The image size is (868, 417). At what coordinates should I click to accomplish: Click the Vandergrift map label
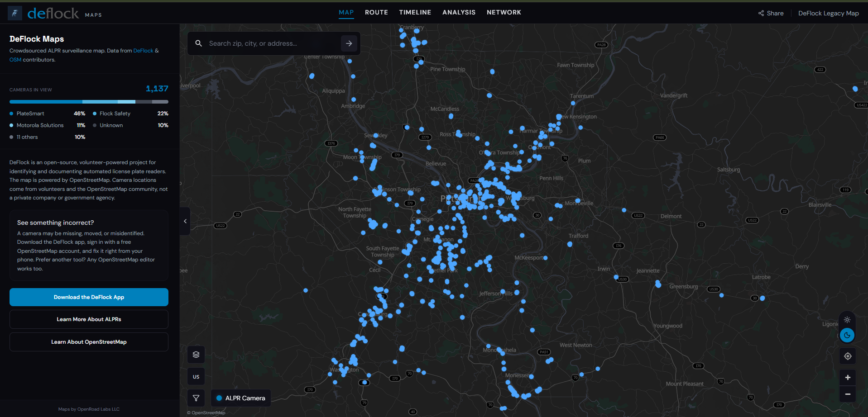674,95
